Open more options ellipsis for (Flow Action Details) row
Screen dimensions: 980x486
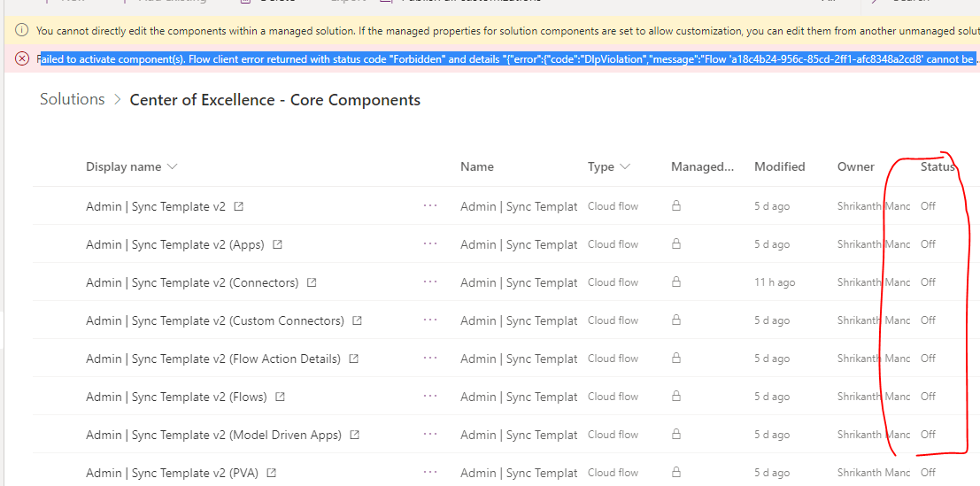click(430, 358)
